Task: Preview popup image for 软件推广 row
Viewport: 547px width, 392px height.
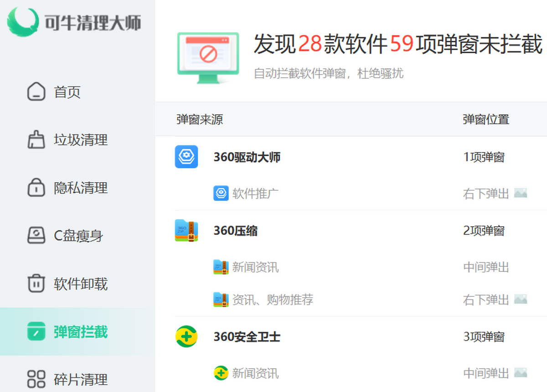Action: point(521,193)
